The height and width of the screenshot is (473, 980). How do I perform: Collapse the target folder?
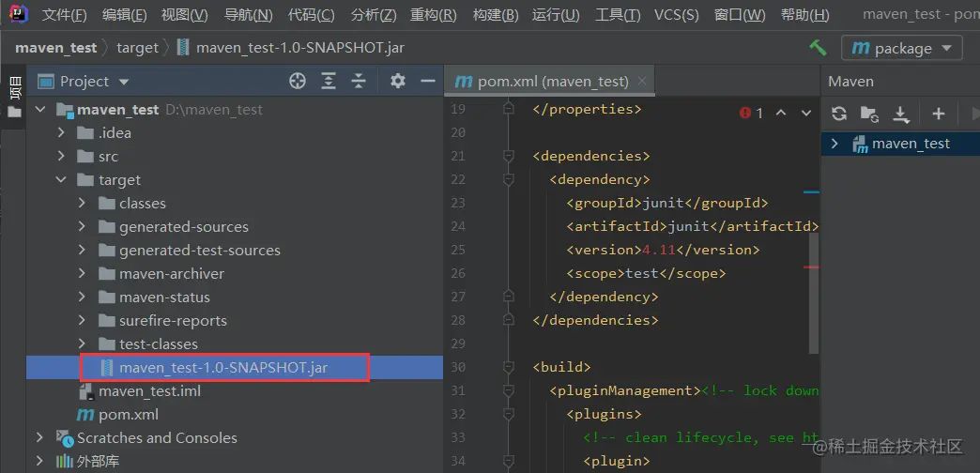click(x=61, y=180)
